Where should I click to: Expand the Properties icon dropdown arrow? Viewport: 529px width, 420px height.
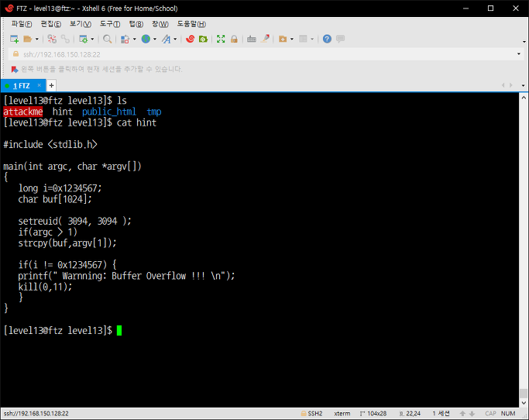click(x=92, y=40)
